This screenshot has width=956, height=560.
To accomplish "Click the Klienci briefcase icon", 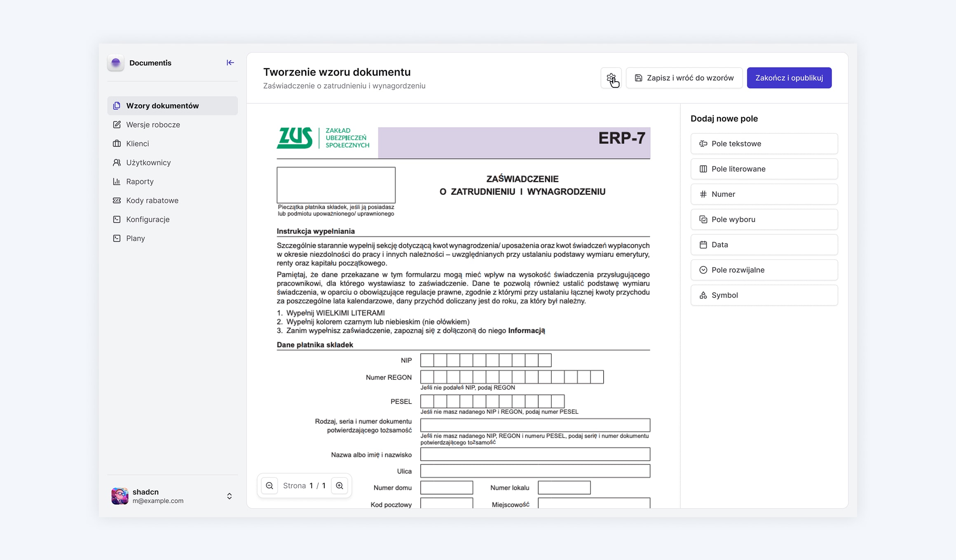I will (117, 144).
